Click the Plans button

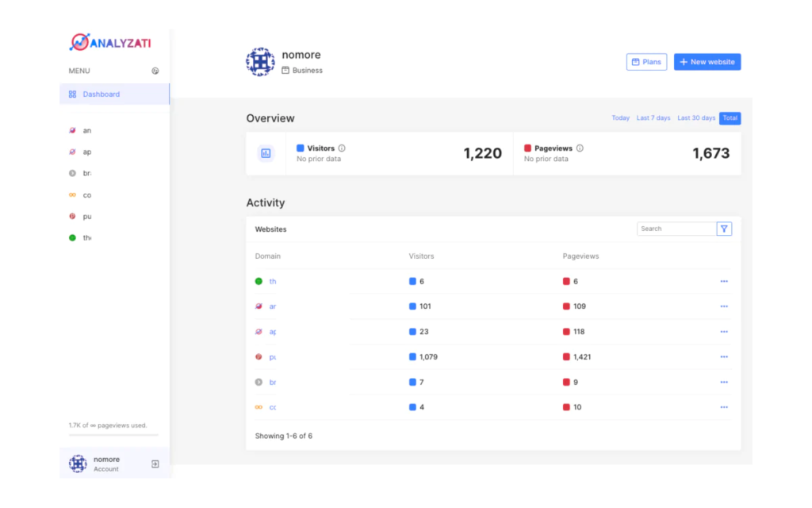(x=646, y=62)
